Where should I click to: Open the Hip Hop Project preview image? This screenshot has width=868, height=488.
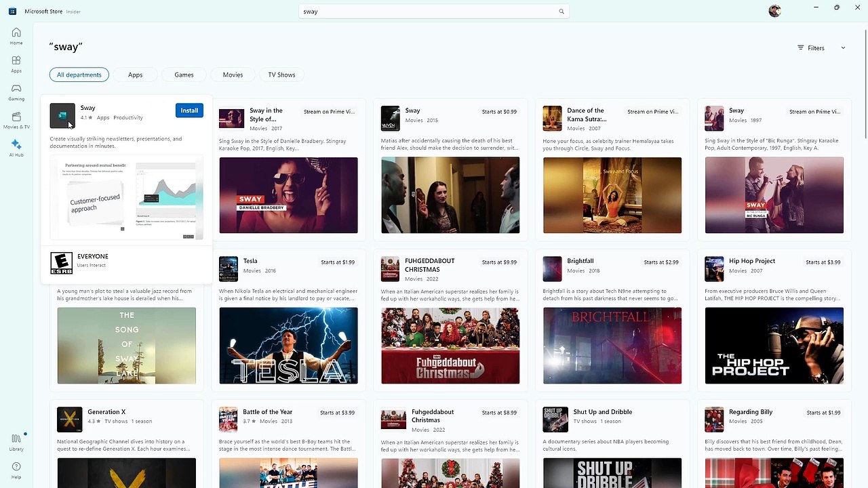(x=774, y=346)
